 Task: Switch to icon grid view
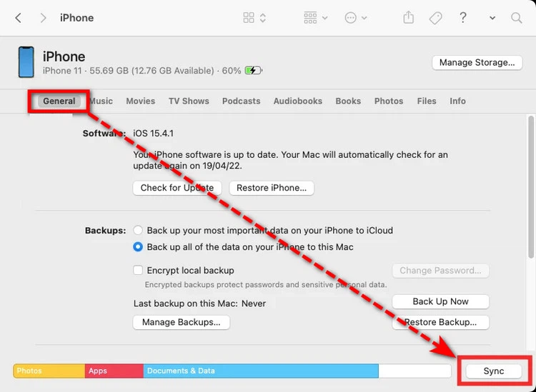tap(254, 18)
